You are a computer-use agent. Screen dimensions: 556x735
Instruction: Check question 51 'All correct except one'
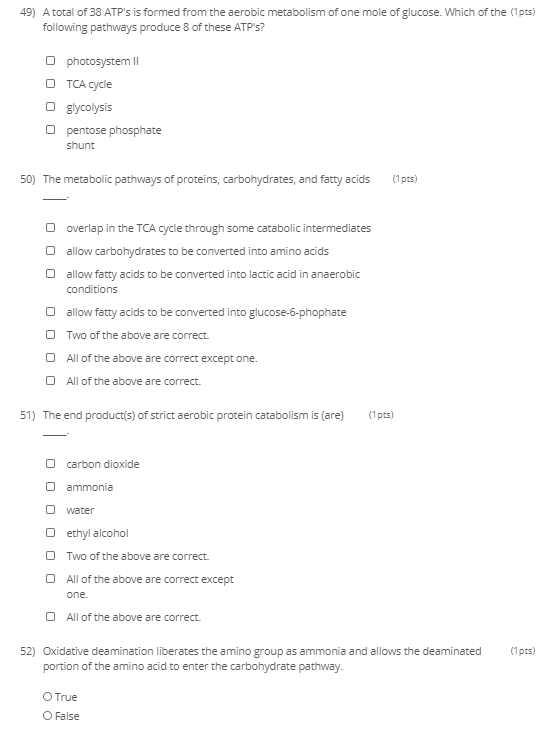(50, 578)
